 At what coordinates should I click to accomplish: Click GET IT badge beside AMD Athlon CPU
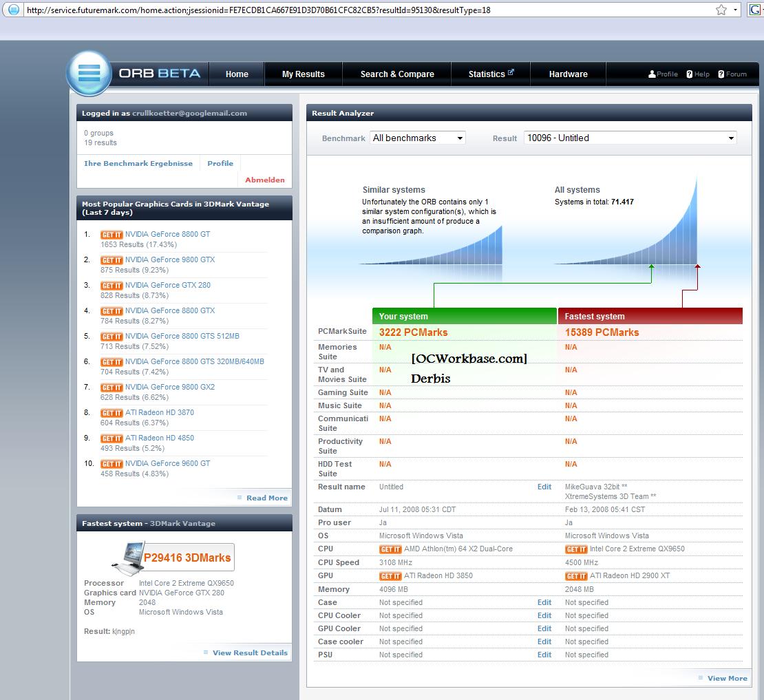390,549
